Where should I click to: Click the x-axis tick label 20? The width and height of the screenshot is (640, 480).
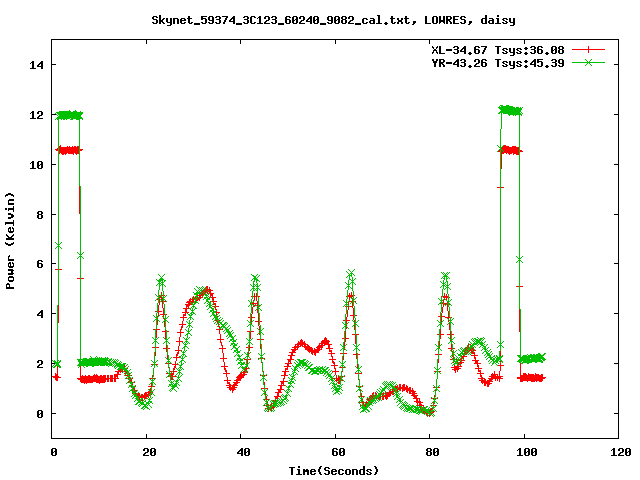pos(149,452)
